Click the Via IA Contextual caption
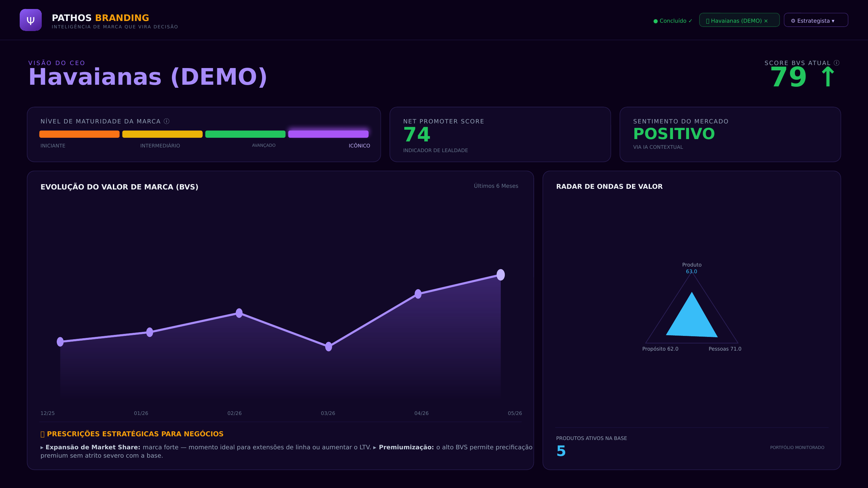The height and width of the screenshot is (488, 868). (x=658, y=147)
